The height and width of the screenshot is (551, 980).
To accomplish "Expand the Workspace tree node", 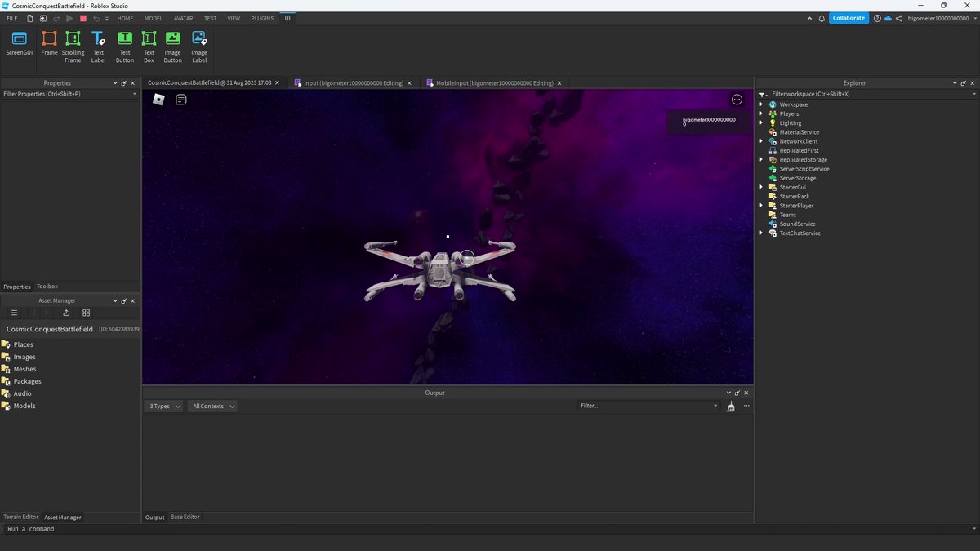I will pyautogui.click(x=761, y=104).
